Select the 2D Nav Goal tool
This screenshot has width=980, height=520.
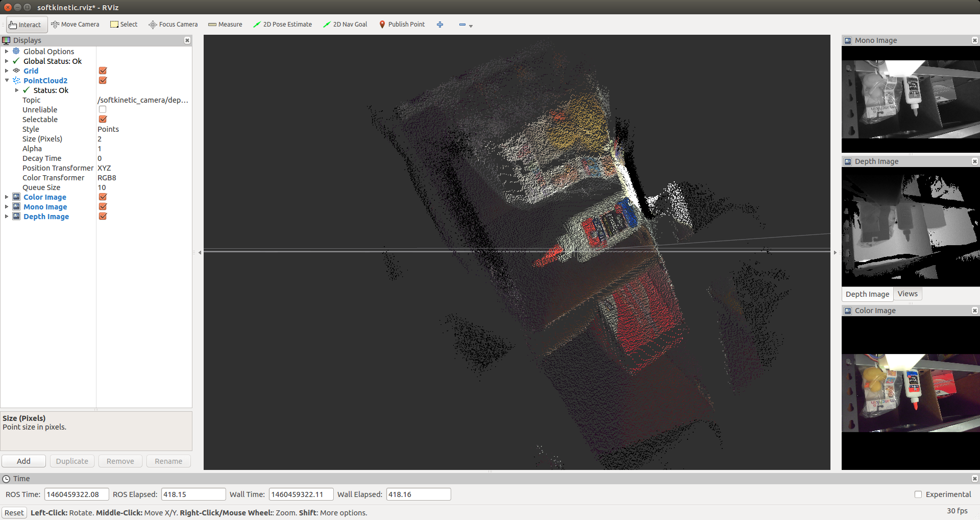[345, 25]
